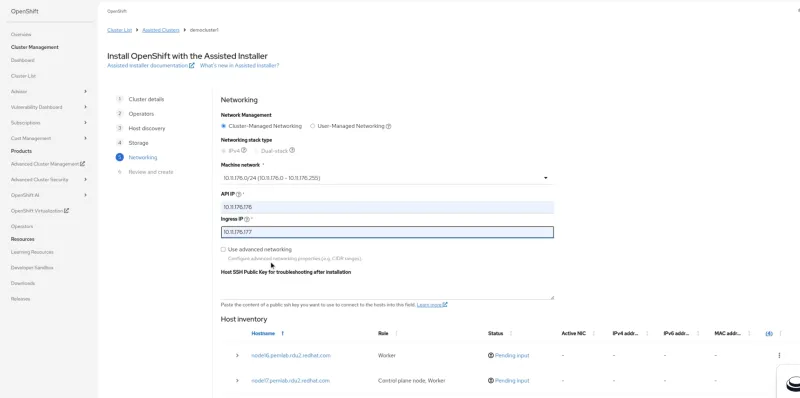Click Pending input status for node16
800x398 pixels.
[x=512, y=355]
